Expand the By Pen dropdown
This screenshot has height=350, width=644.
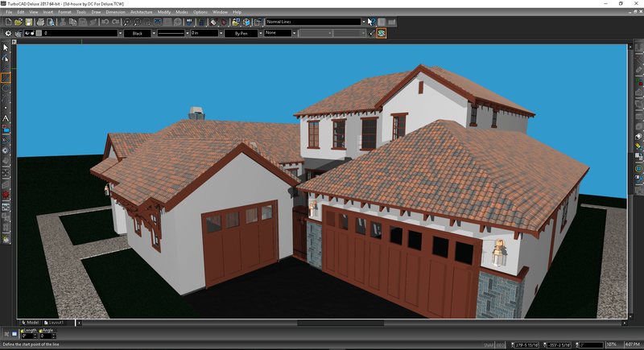pyautogui.click(x=260, y=33)
